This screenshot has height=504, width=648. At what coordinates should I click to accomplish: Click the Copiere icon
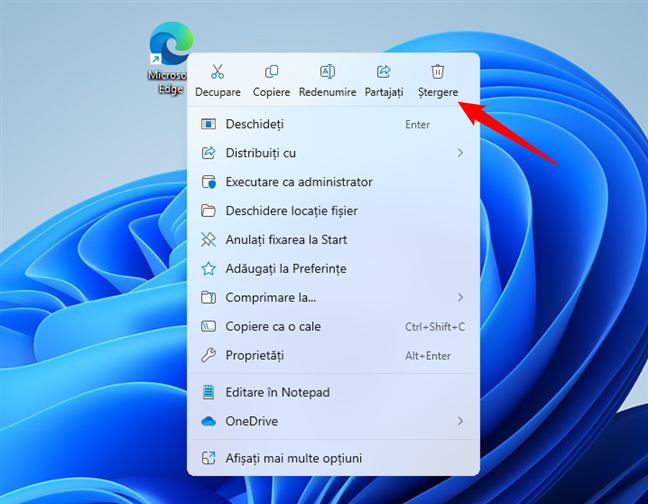(x=272, y=71)
